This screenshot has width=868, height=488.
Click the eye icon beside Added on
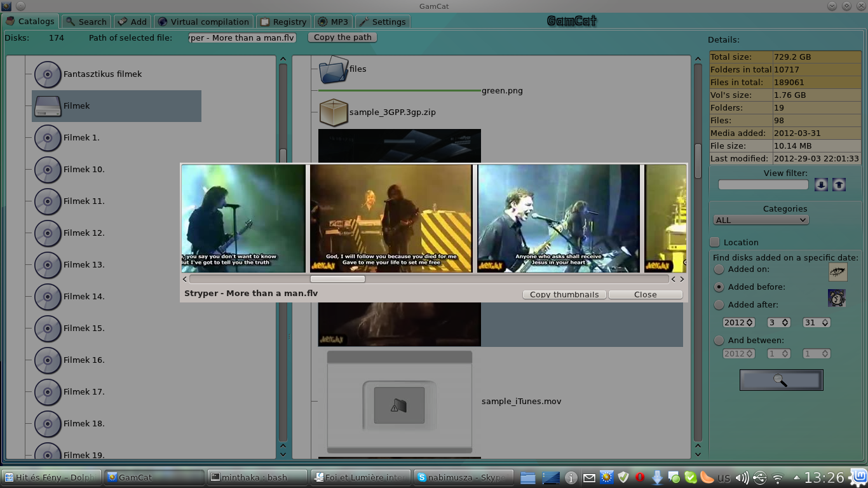point(837,272)
